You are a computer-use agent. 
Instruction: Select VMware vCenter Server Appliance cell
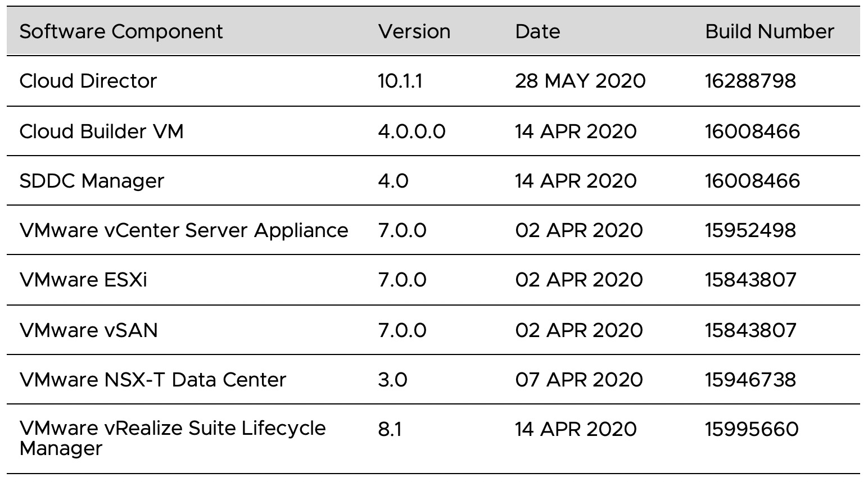183,230
